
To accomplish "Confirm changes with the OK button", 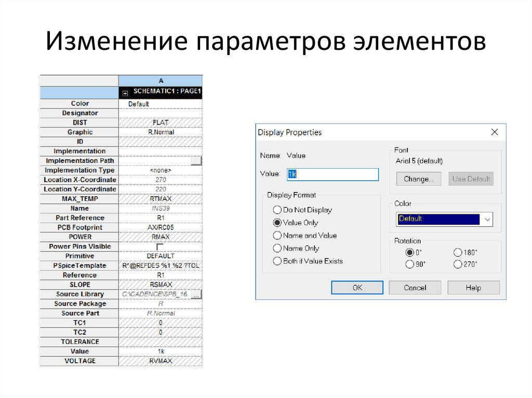I will click(357, 287).
